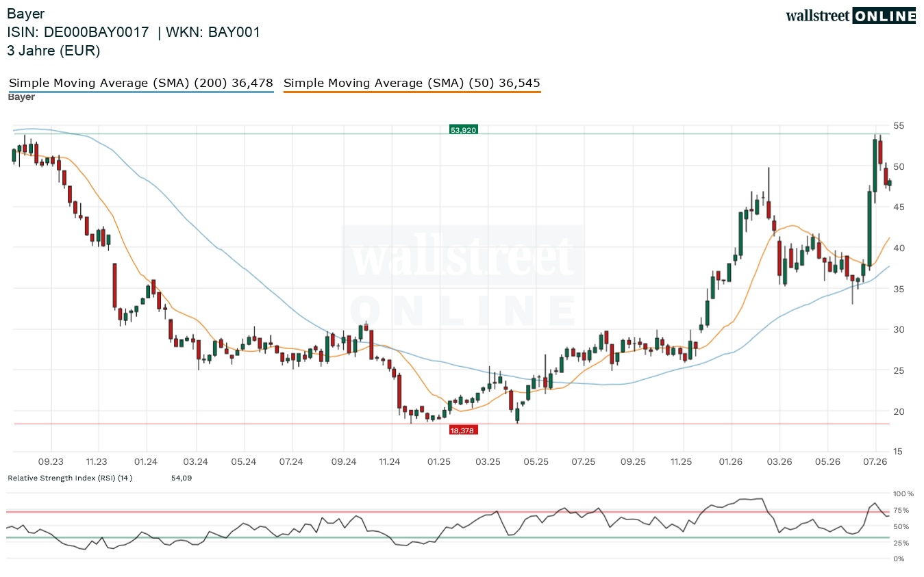Click the 11.23 date axis label

(97, 462)
